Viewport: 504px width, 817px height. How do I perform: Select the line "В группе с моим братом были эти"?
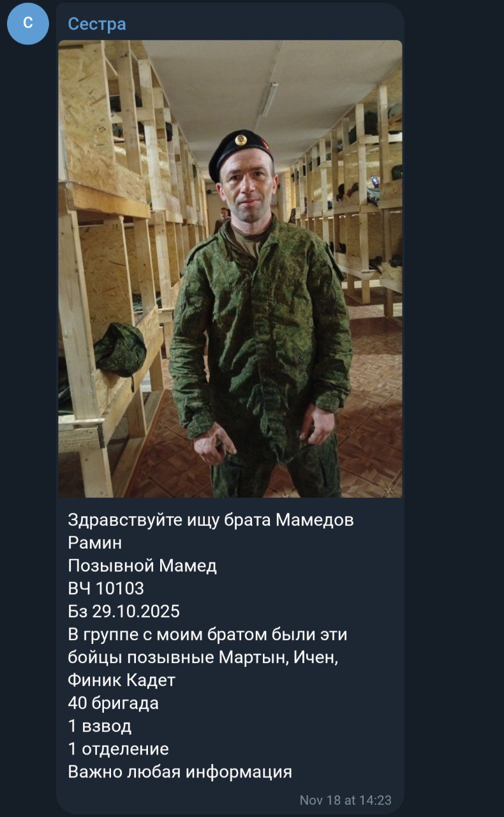pos(207,634)
